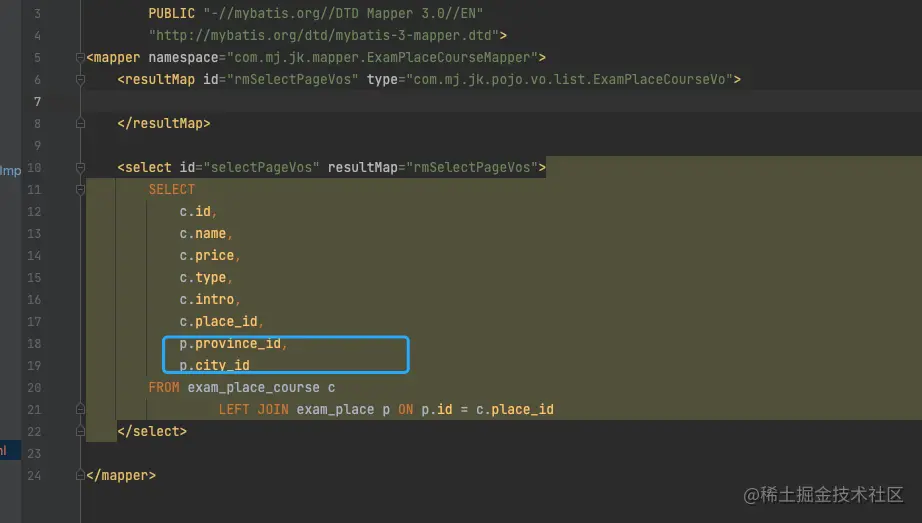Screen dimensions: 922x523
Task: Click the PUBLIC keyword on line 3
Action: (x=171, y=14)
